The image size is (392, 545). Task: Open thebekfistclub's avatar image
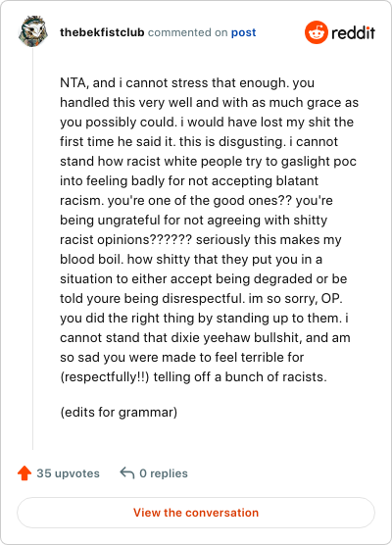(x=32, y=31)
